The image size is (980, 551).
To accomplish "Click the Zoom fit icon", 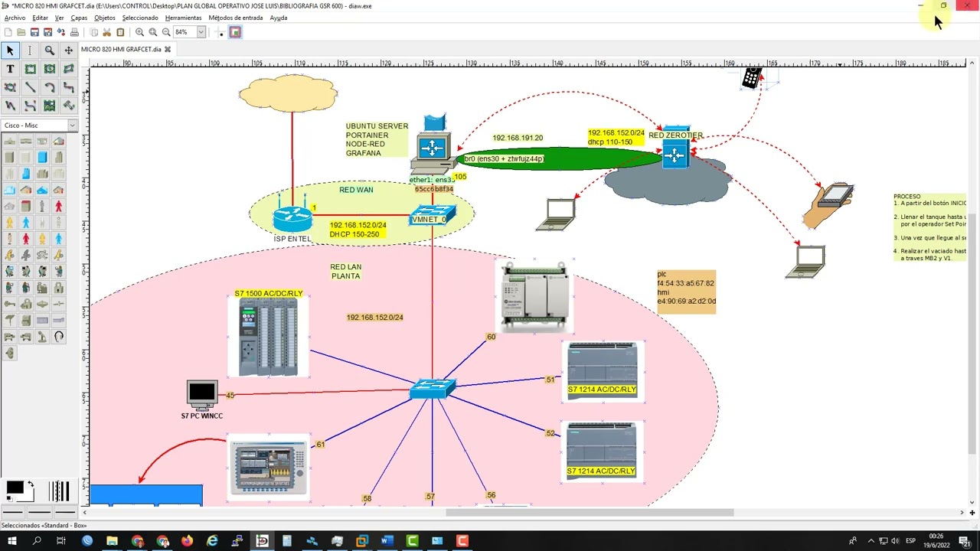I will (x=153, y=32).
